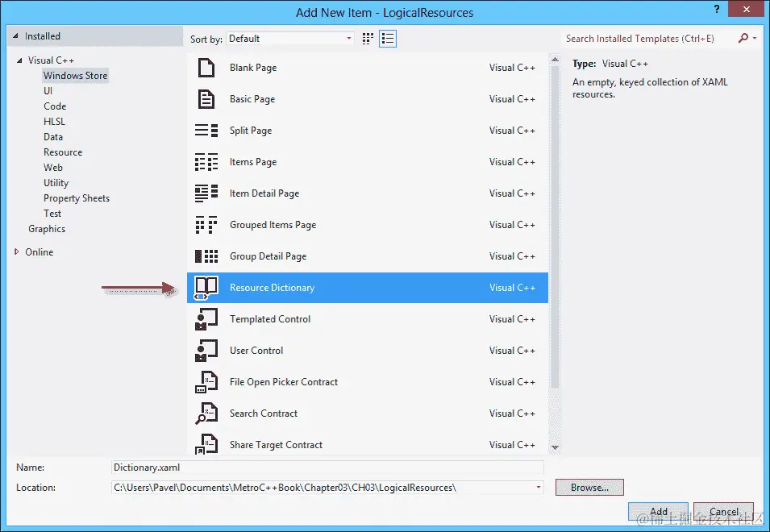This screenshot has height=532, width=770.
Task: Click the Item Detail Page icon
Action: 206,193
